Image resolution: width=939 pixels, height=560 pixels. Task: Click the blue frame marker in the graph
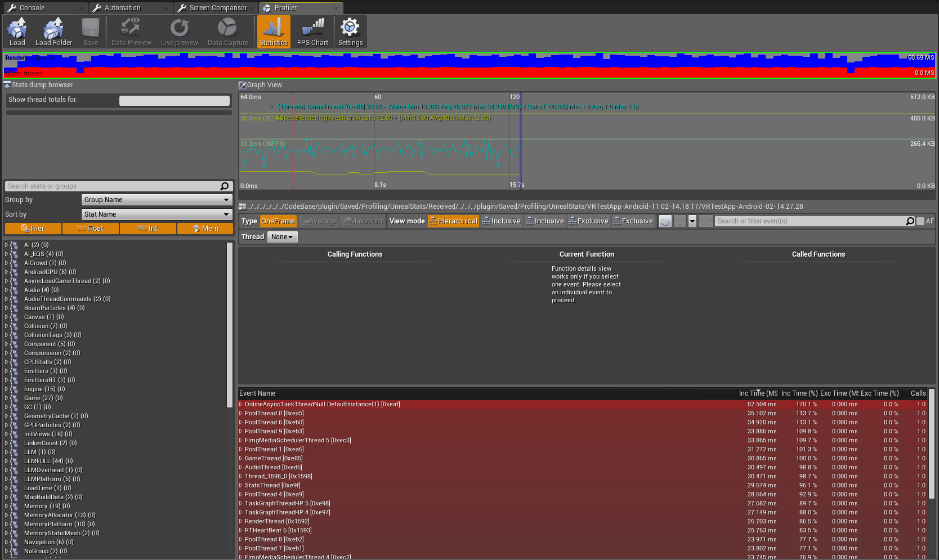pyautogui.click(x=521, y=141)
